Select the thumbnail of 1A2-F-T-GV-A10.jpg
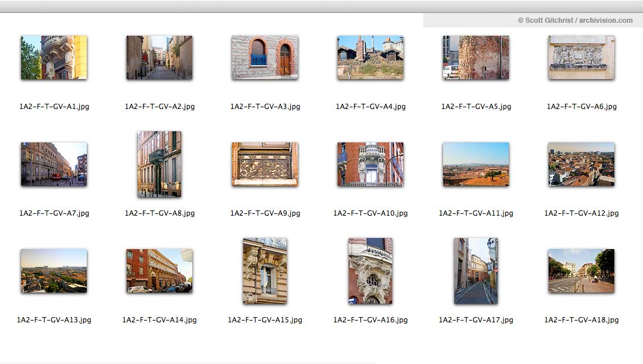 click(370, 164)
